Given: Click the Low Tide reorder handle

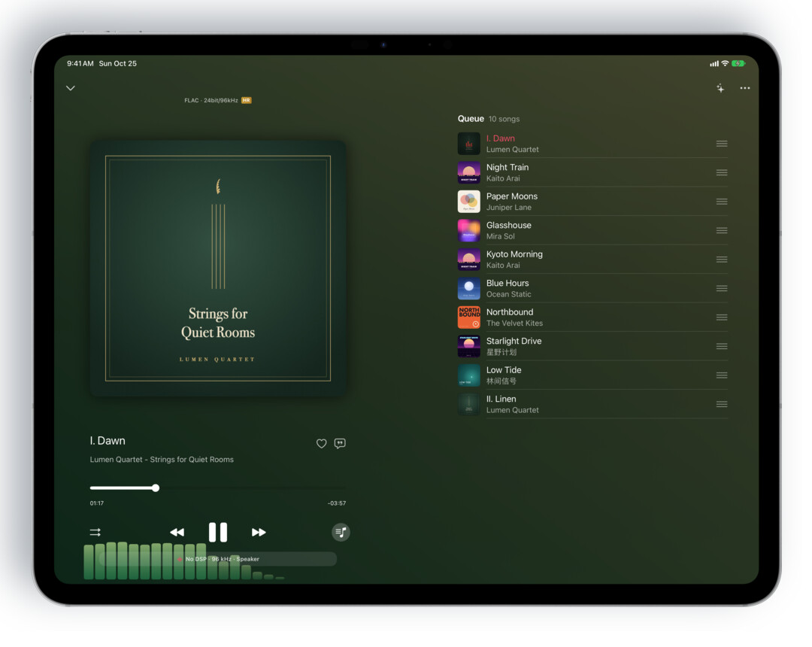Looking at the screenshot, I should (722, 375).
